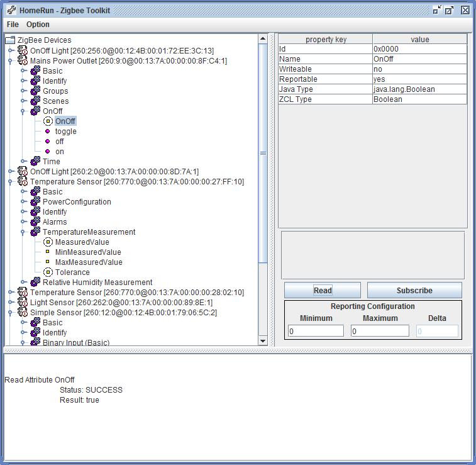Image resolution: width=476 pixels, height=465 pixels.
Task: Click the Delta reporting field
Action: (x=437, y=331)
